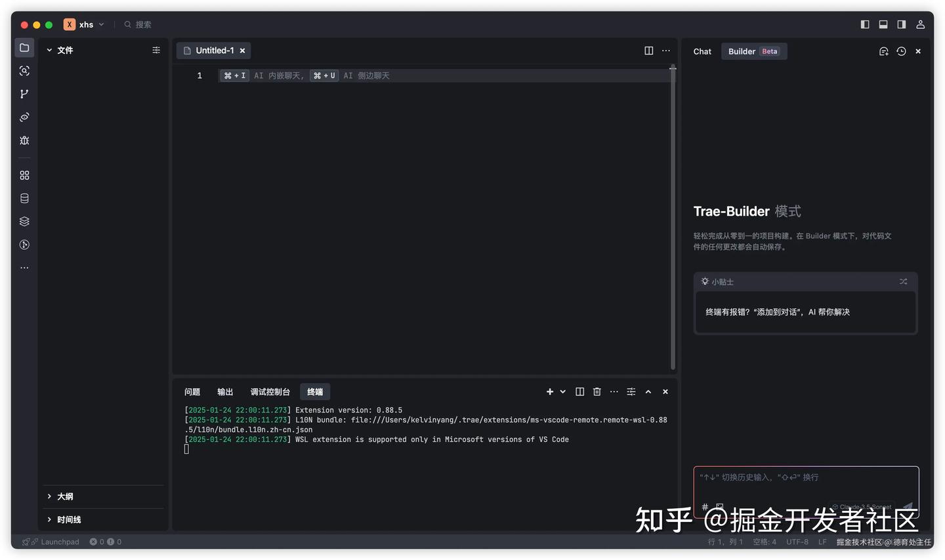Expand the 时间线 timeline section

(68, 519)
